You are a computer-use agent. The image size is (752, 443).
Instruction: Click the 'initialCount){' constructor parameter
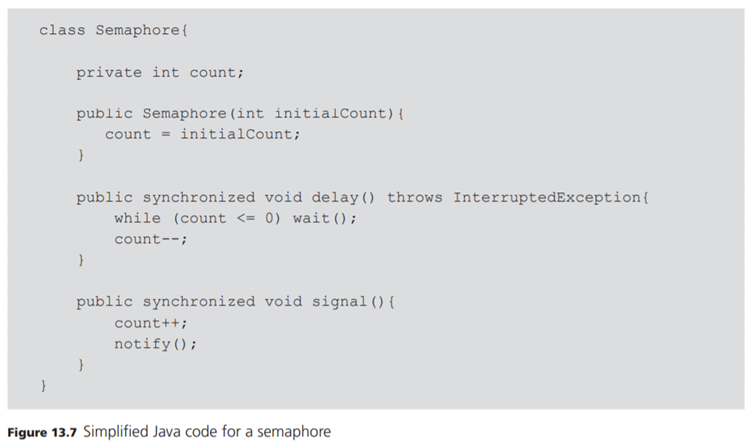click(x=339, y=113)
